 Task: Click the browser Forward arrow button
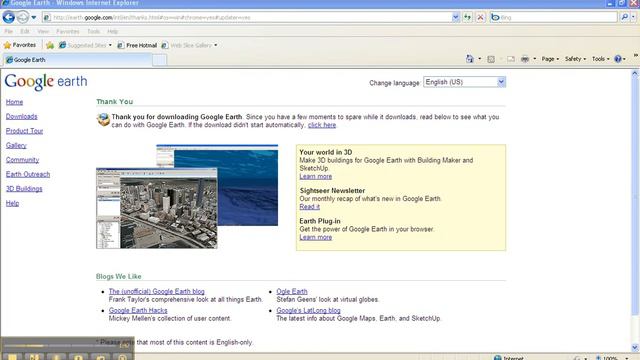tap(23, 17)
